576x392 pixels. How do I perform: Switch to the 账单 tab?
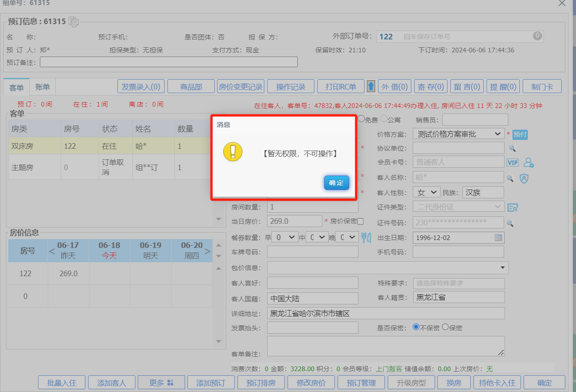43,87
